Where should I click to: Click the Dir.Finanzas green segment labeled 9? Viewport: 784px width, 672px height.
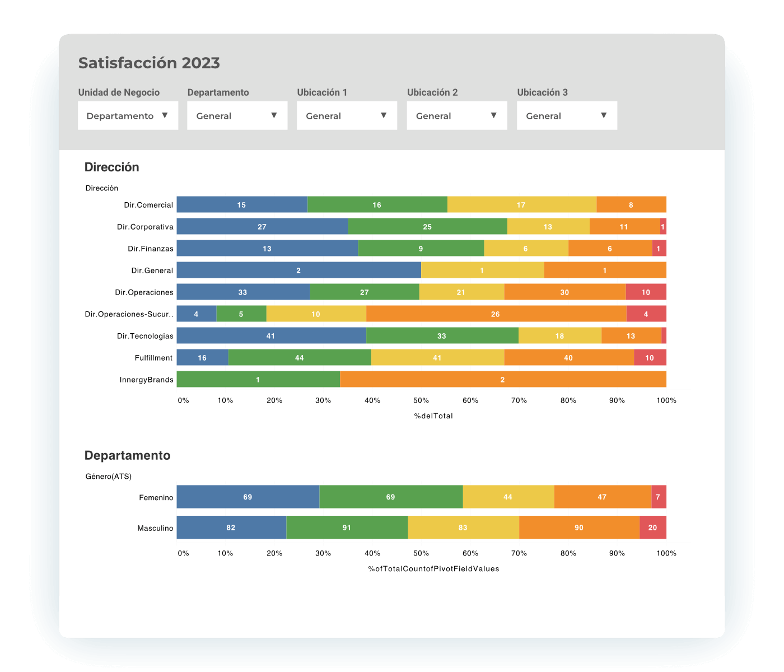421,248
